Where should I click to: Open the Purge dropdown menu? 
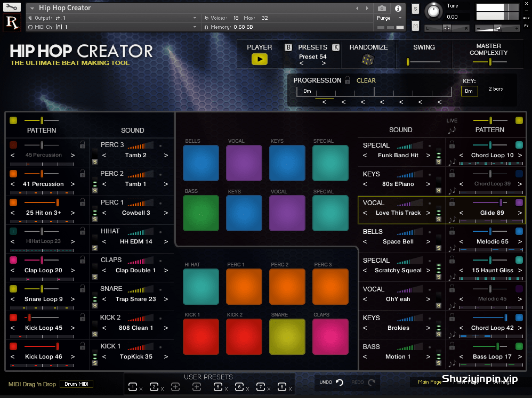[x=390, y=18]
